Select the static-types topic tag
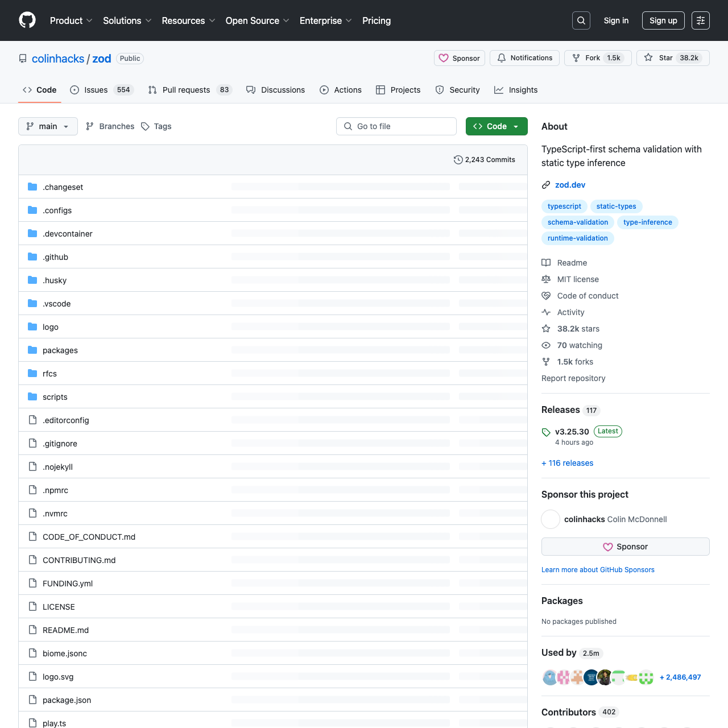This screenshot has height=728, width=728. [617, 206]
